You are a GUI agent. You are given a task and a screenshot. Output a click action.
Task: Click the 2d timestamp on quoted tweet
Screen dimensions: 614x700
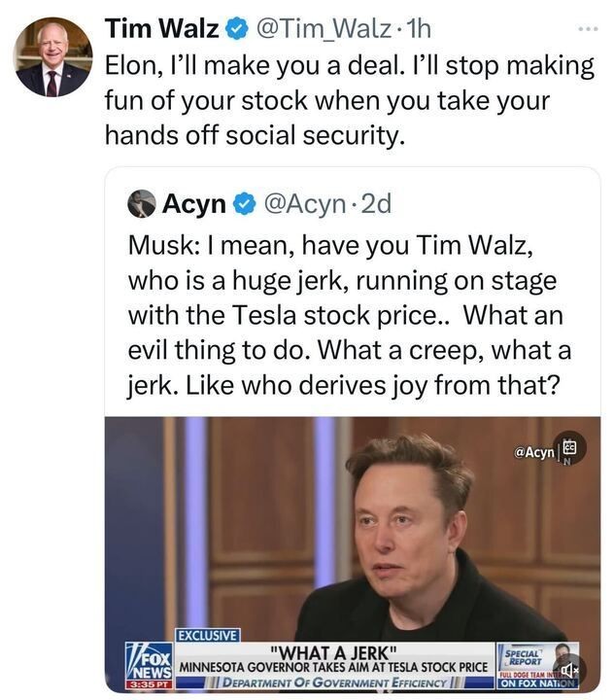pyautogui.click(x=375, y=204)
